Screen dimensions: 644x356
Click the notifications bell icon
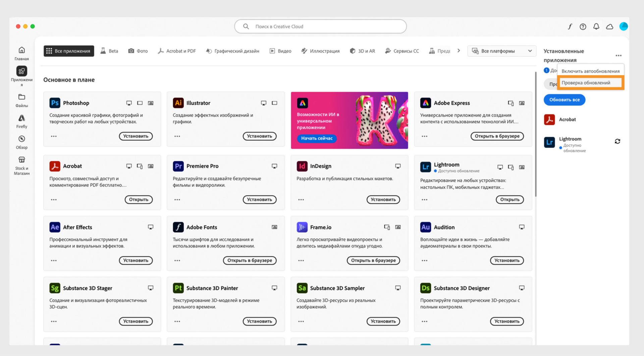click(x=596, y=27)
